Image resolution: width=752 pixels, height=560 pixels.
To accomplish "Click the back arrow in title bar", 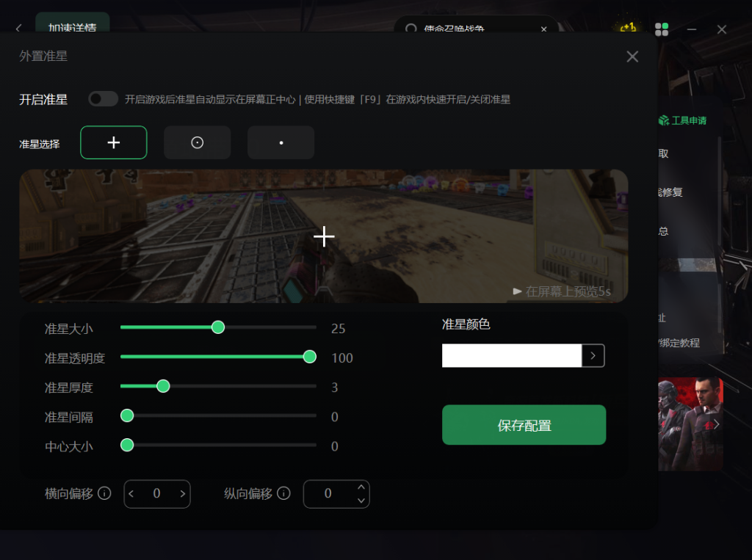I will pyautogui.click(x=18, y=29).
